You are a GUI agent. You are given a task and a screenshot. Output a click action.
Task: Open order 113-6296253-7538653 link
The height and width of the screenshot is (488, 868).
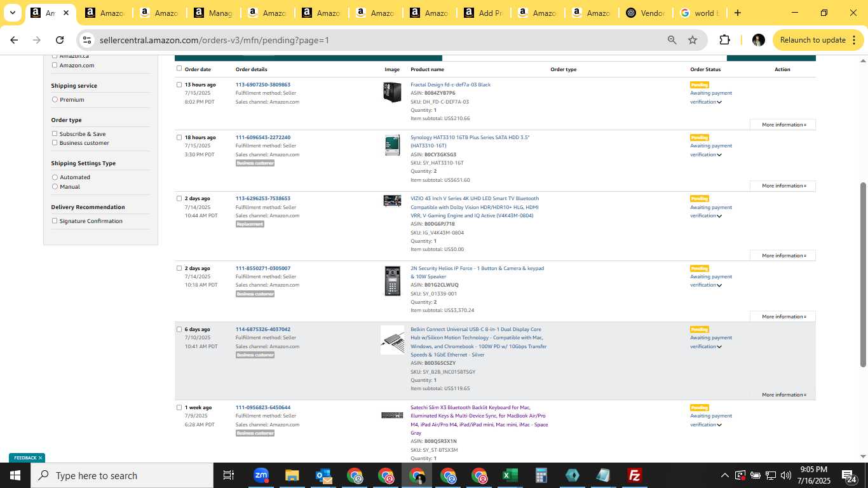[263, 198]
